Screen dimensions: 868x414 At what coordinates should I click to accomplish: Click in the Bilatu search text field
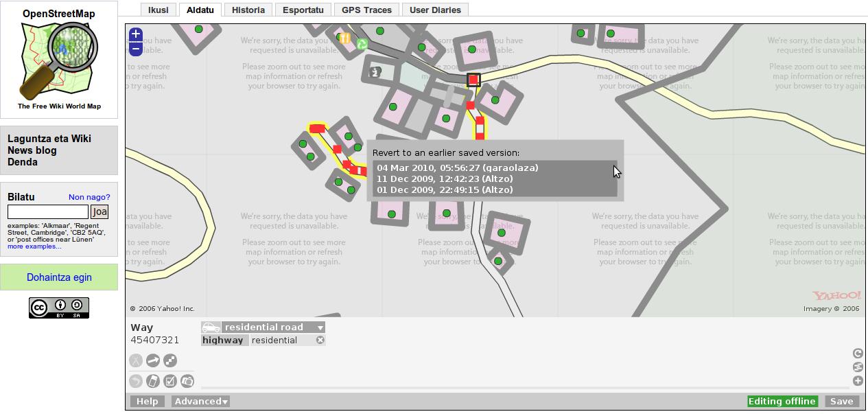tap(48, 212)
